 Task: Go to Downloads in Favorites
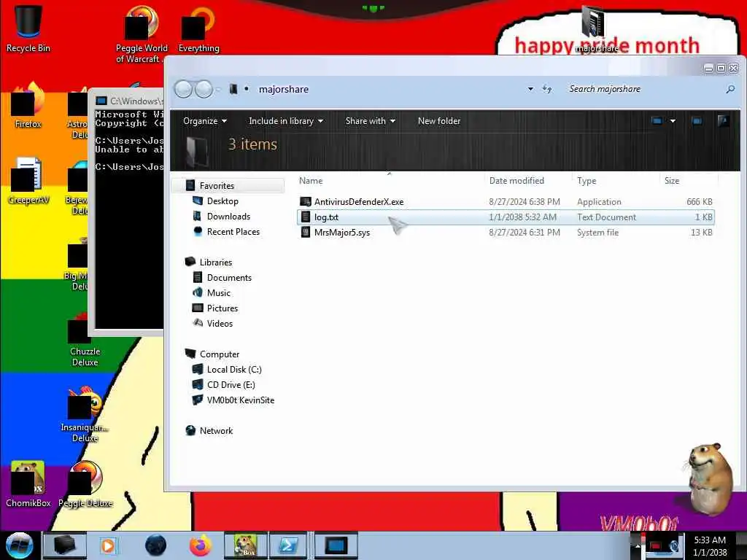pyautogui.click(x=228, y=216)
